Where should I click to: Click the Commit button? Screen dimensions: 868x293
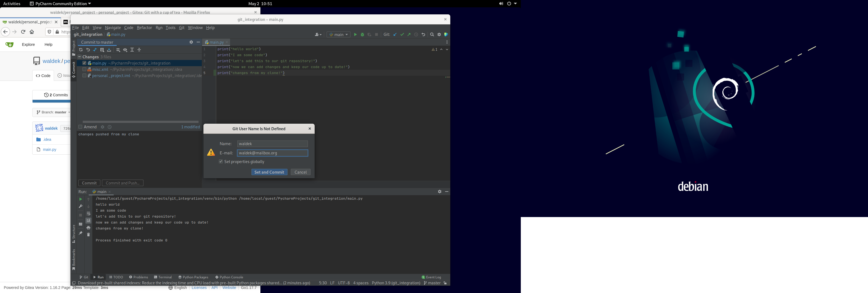(89, 183)
